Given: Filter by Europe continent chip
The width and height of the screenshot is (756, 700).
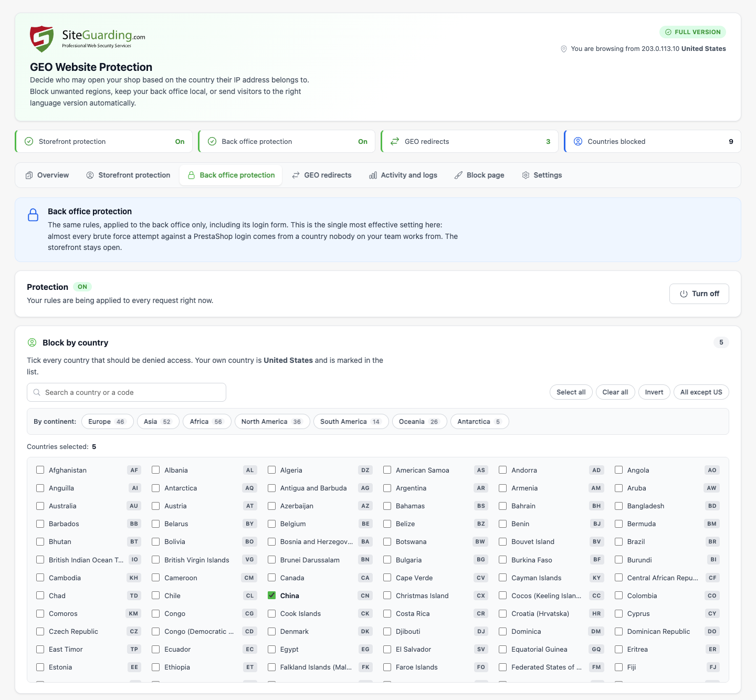Looking at the screenshot, I should point(108,422).
